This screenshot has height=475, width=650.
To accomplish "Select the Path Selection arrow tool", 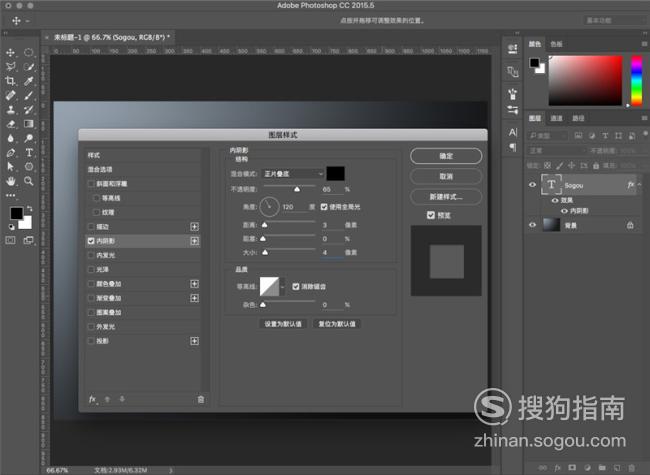I will point(10,167).
